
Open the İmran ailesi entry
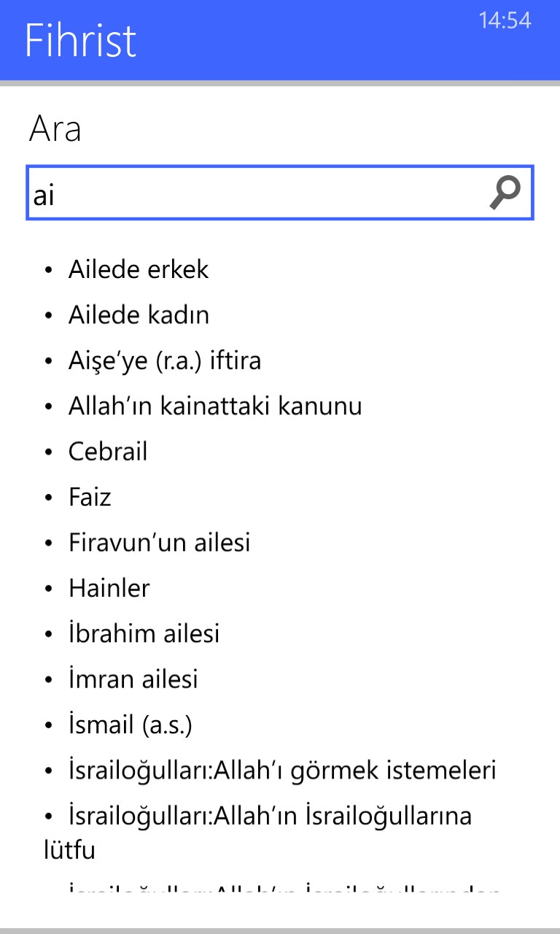pos(133,679)
